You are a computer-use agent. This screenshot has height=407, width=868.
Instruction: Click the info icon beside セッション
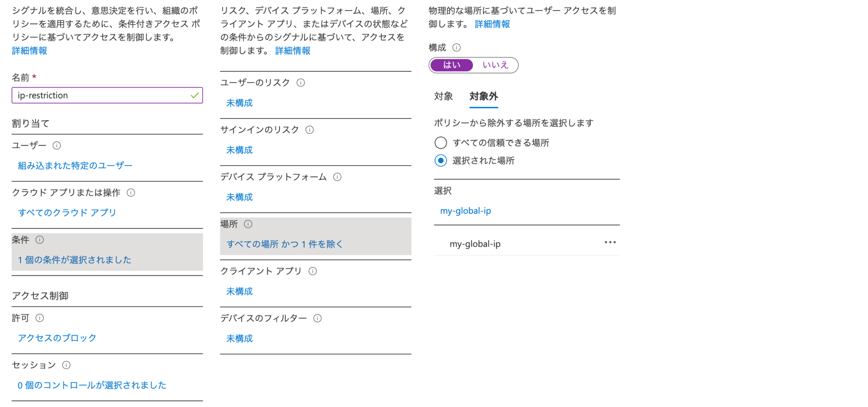[66, 365]
